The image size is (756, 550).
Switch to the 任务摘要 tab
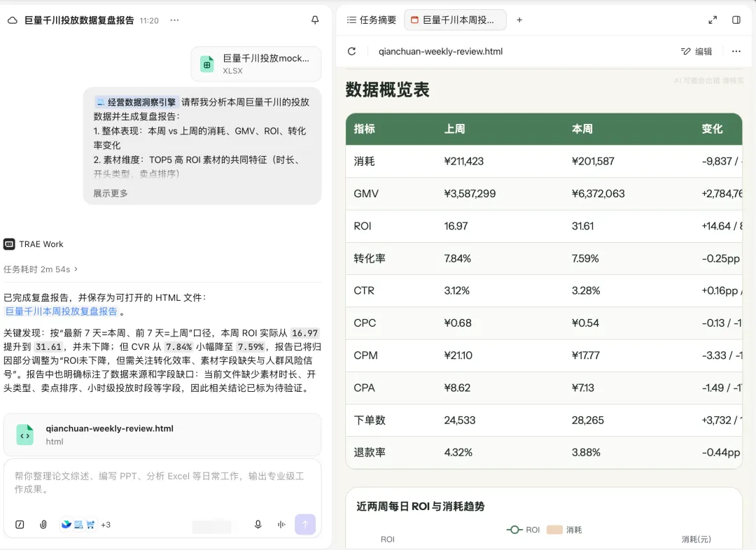[x=372, y=20]
